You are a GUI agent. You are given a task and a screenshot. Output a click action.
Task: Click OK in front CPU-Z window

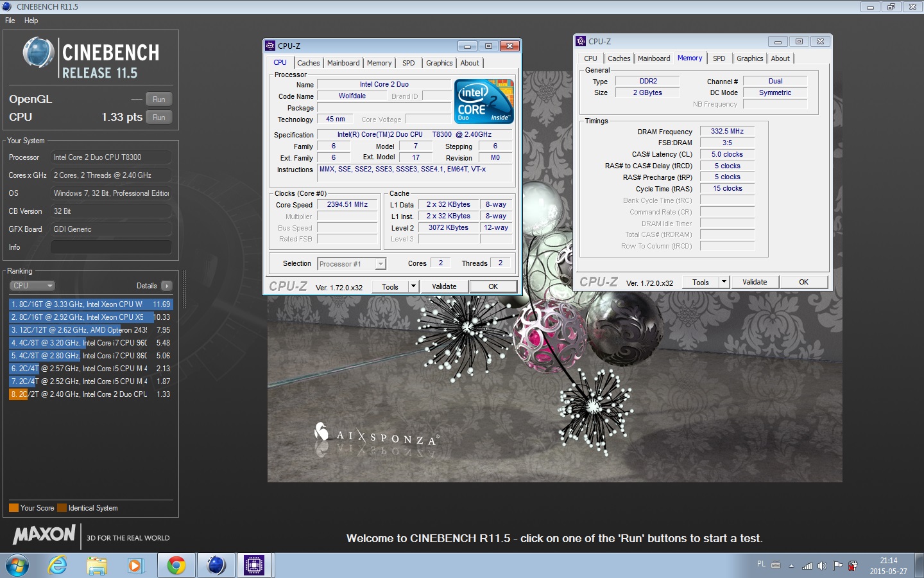click(493, 286)
